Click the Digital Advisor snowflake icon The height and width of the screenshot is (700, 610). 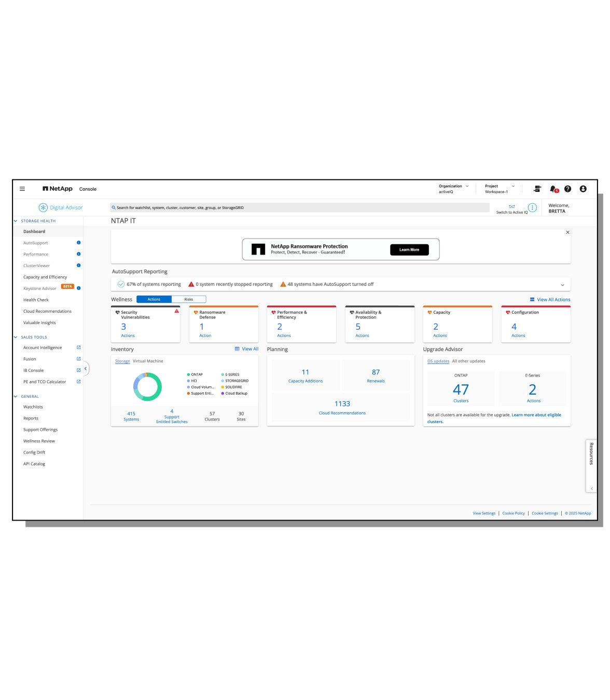[x=43, y=207]
